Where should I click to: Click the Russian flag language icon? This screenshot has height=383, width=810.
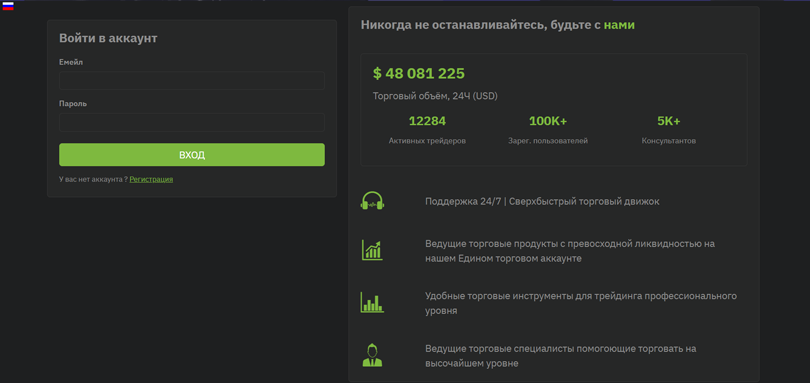pos(8,6)
